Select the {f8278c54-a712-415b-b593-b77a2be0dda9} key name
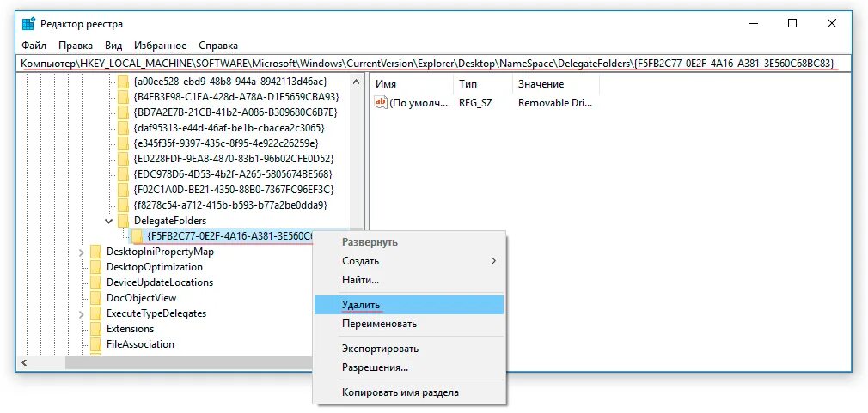The width and height of the screenshot is (868, 413). 230,205
